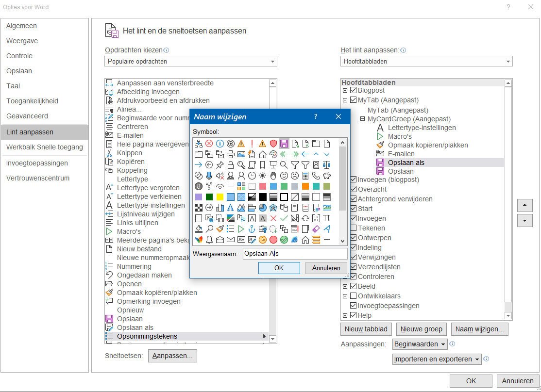Screen dimensions: 541x392
Task: Pick the organization chart symbol
Action: [199, 144]
